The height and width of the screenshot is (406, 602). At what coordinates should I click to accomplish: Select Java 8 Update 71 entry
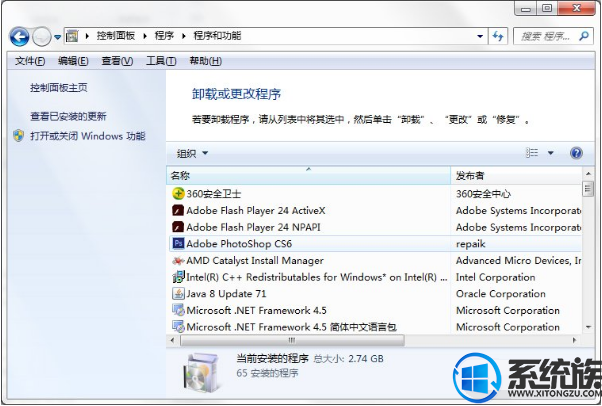coord(375,293)
